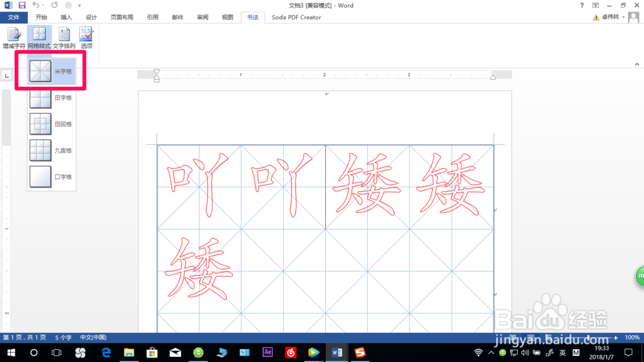The height and width of the screenshot is (362, 644).
Task: Open the Action Center notifications
Action: point(629,352)
